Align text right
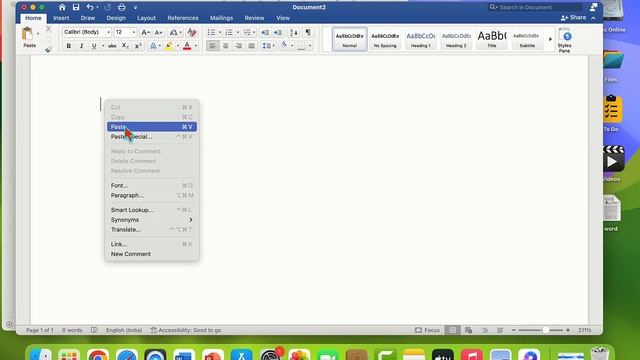This screenshot has width=640, height=360. (x=238, y=46)
